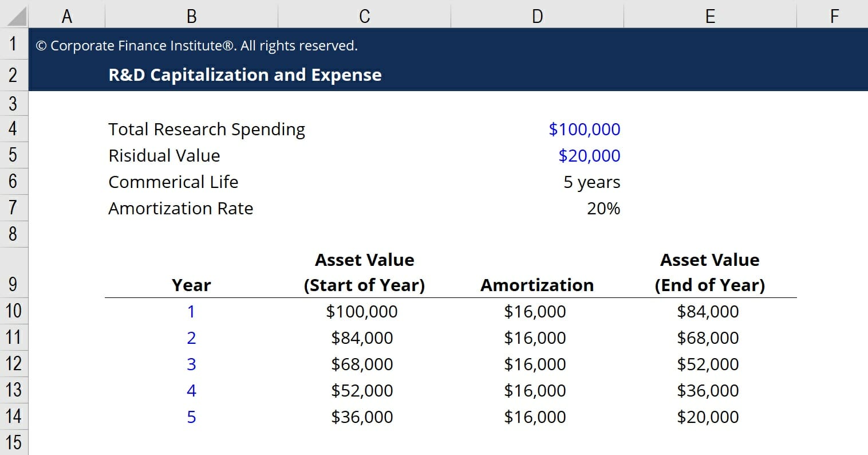Click the Corporate Finance Institute copyright text
This screenshot has height=455, width=868.
pos(196,45)
